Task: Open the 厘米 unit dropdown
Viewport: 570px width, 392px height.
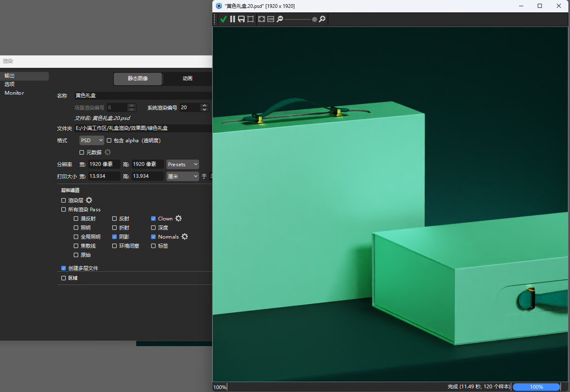Action: coord(183,177)
